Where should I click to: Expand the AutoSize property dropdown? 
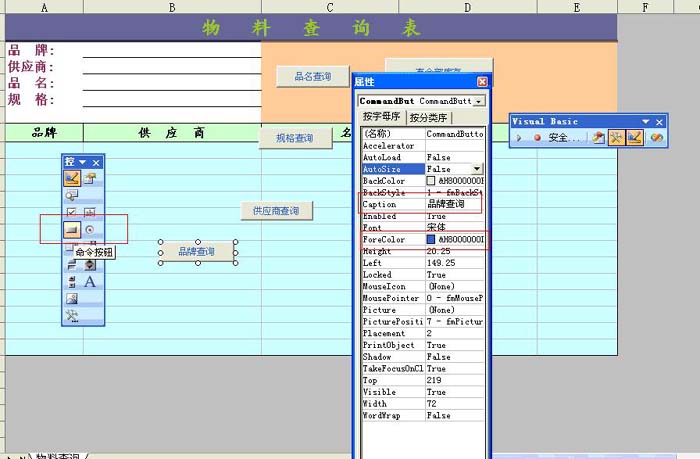[x=478, y=170]
